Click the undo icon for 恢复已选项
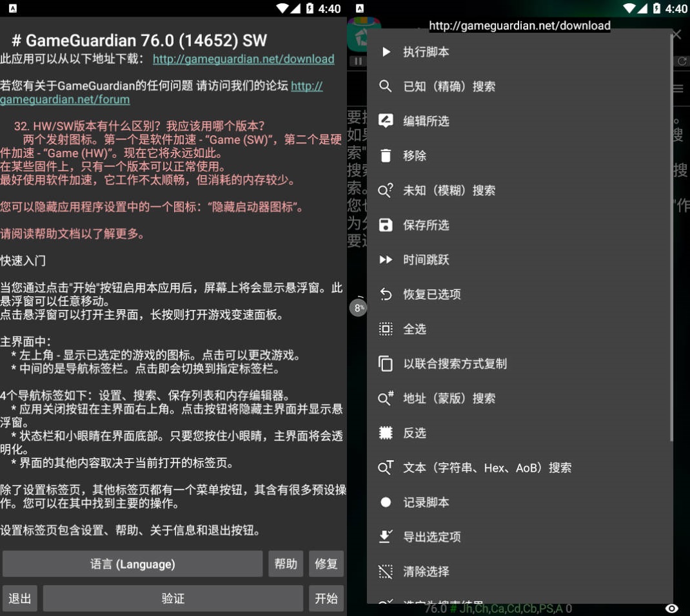This screenshot has width=690, height=616. coord(386,294)
